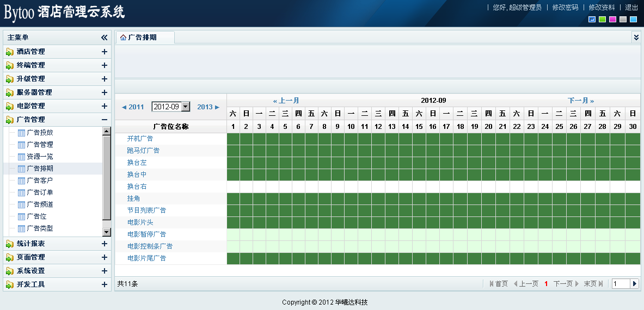Click the page number input field
644x310 pixels.
coord(621,283)
